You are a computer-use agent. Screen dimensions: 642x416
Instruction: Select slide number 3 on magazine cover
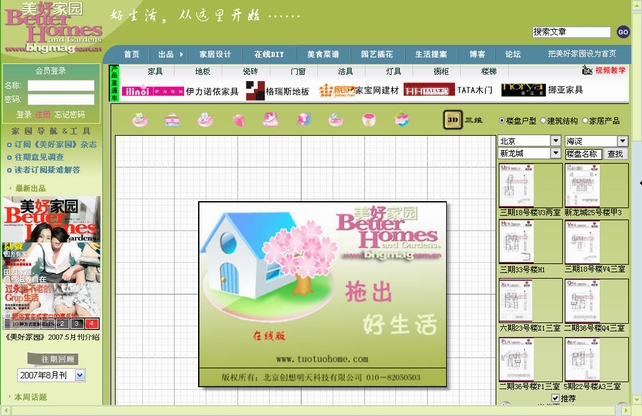pyautogui.click(x=77, y=324)
